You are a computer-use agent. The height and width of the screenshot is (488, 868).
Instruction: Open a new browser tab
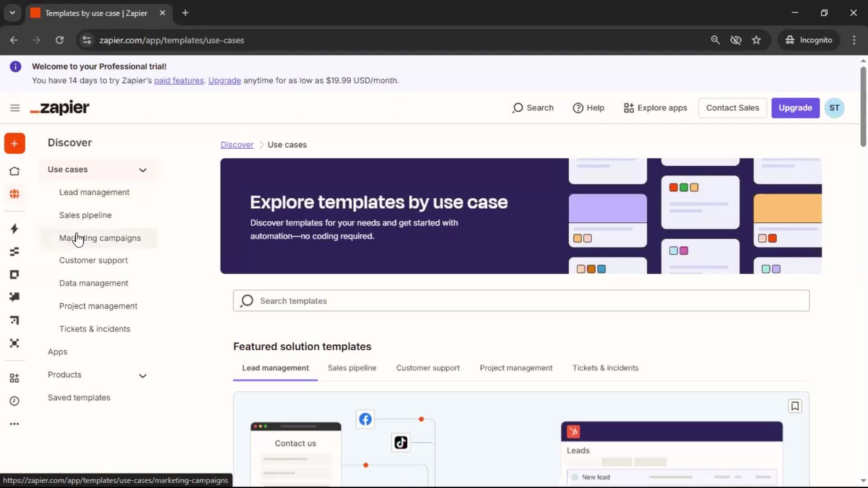tap(185, 13)
